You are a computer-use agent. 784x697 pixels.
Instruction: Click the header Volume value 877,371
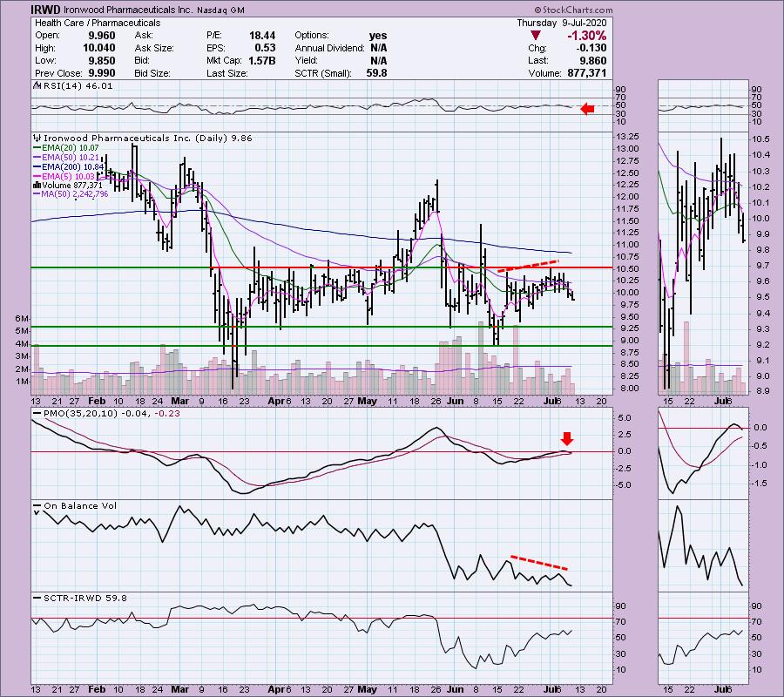(587, 73)
